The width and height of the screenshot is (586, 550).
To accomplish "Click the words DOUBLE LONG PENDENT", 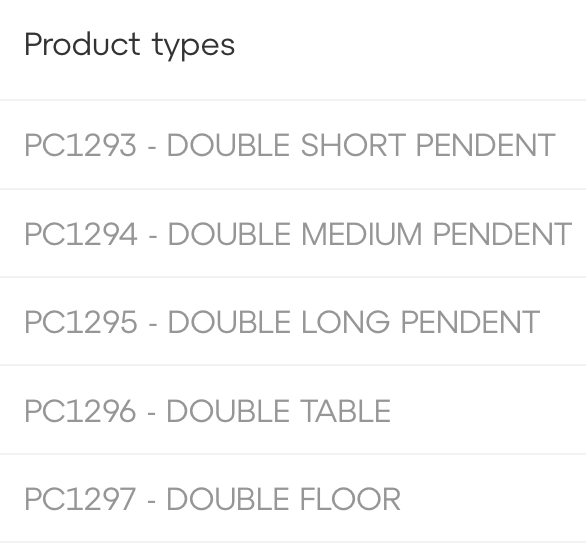I will coord(354,322).
